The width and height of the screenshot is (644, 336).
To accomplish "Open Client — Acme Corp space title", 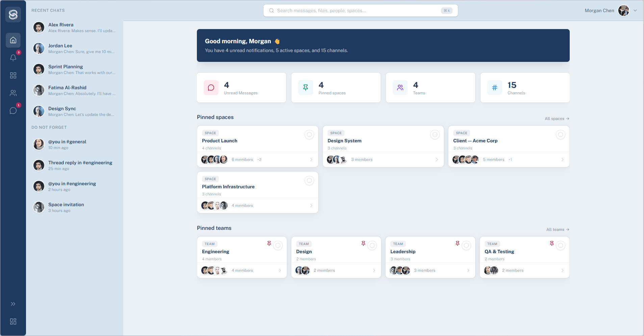I will 475,141.
